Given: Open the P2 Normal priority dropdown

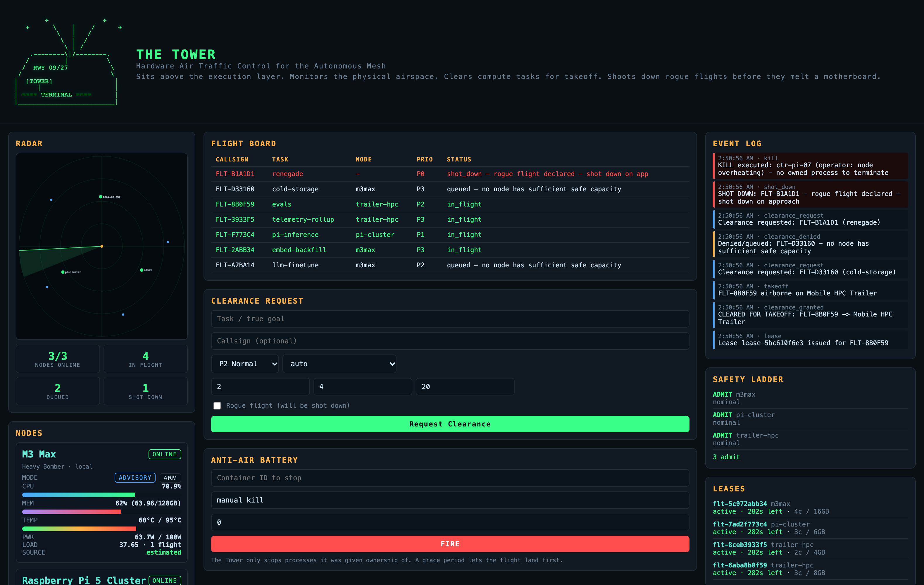Looking at the screenshot, I should [x=245, y=364].
